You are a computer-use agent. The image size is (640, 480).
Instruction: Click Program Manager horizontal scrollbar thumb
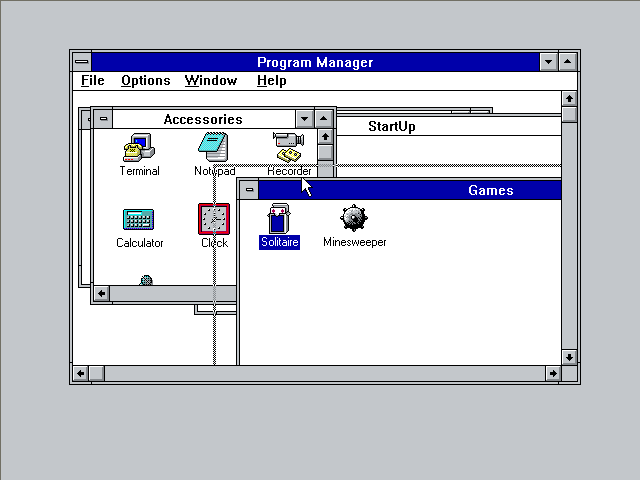tap(96, 373)
